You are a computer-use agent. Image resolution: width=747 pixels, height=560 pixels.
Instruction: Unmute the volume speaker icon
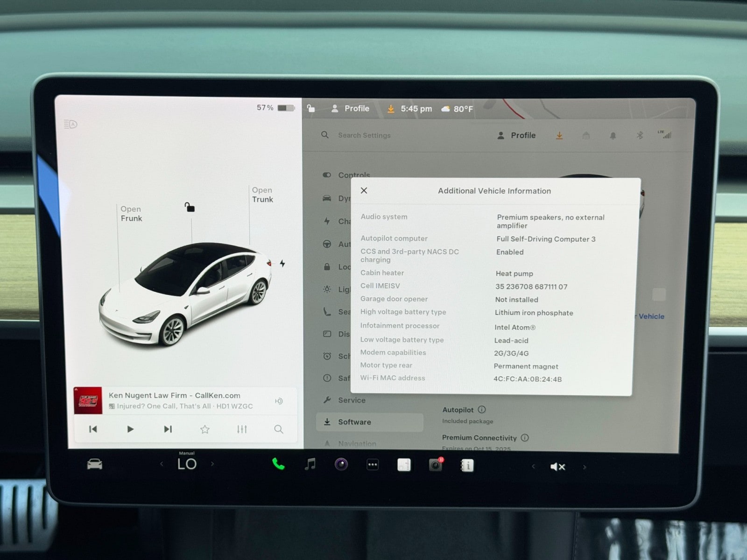[x=557, y=467]
